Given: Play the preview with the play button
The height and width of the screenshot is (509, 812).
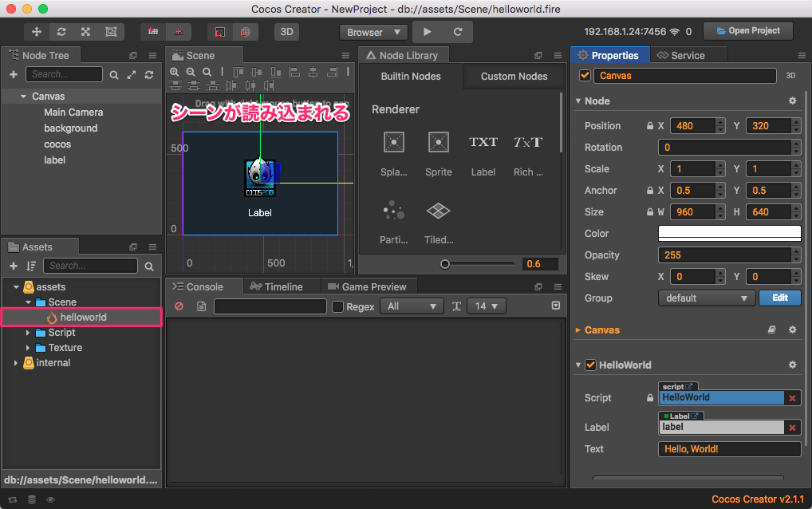Looking at the screenshot, I should tap(428, 32).
